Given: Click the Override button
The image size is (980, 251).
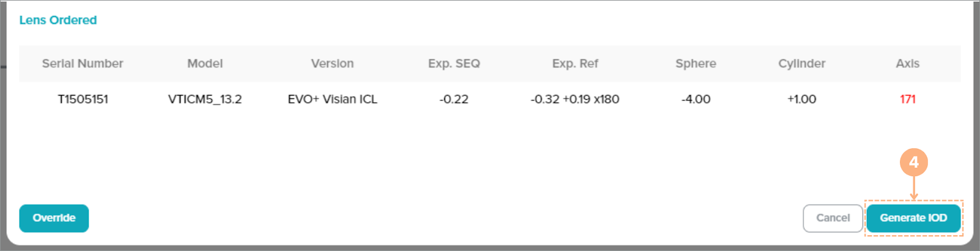Looking at the screenshot, I should (54, 218).
